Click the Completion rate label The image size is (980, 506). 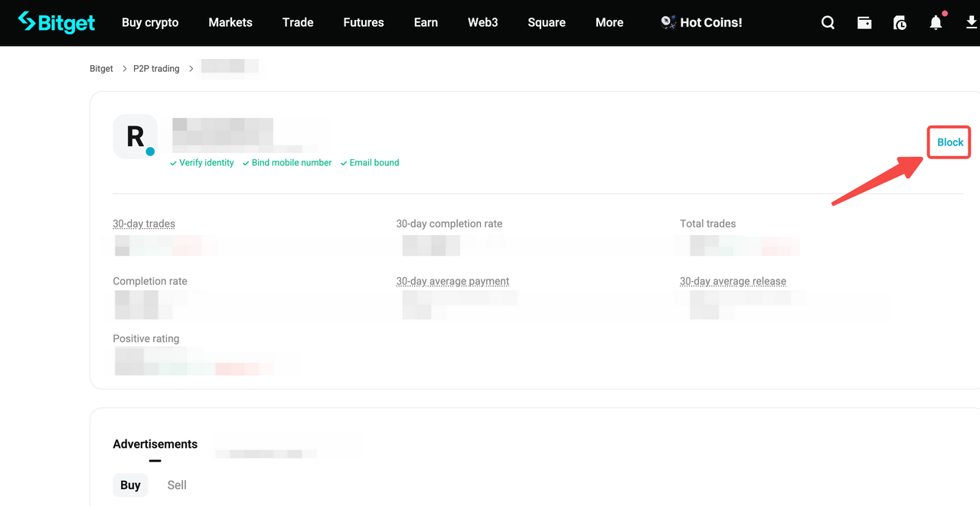coord(150,281)
